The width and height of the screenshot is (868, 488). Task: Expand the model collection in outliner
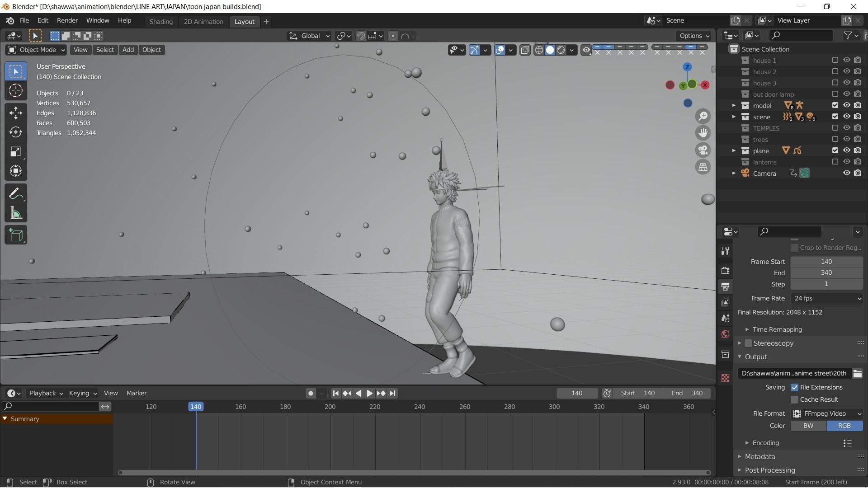[734, 105]
